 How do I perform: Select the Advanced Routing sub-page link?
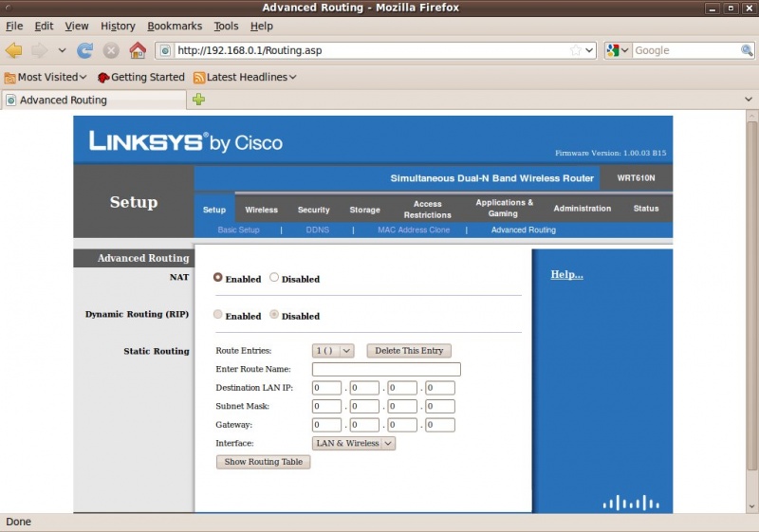tap(524, 229)
